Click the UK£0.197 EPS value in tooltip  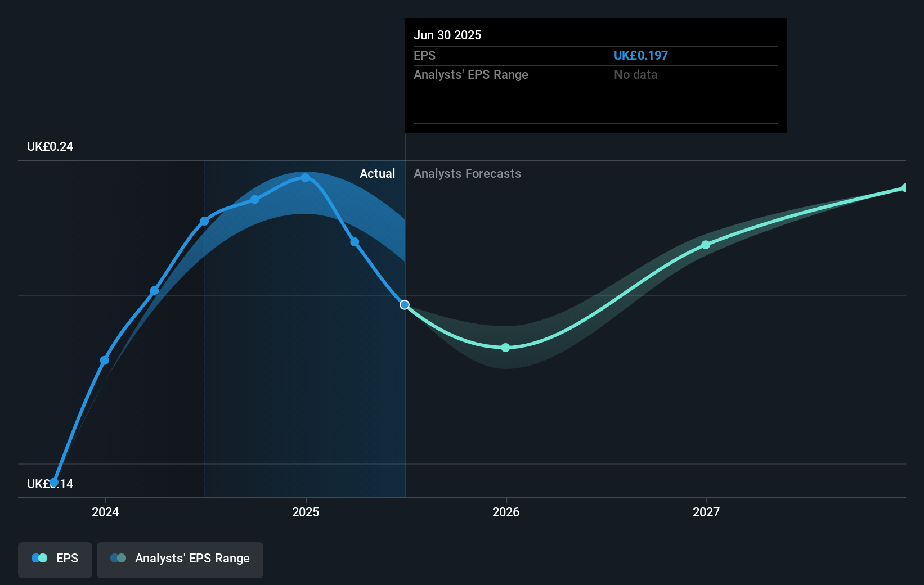640,56
